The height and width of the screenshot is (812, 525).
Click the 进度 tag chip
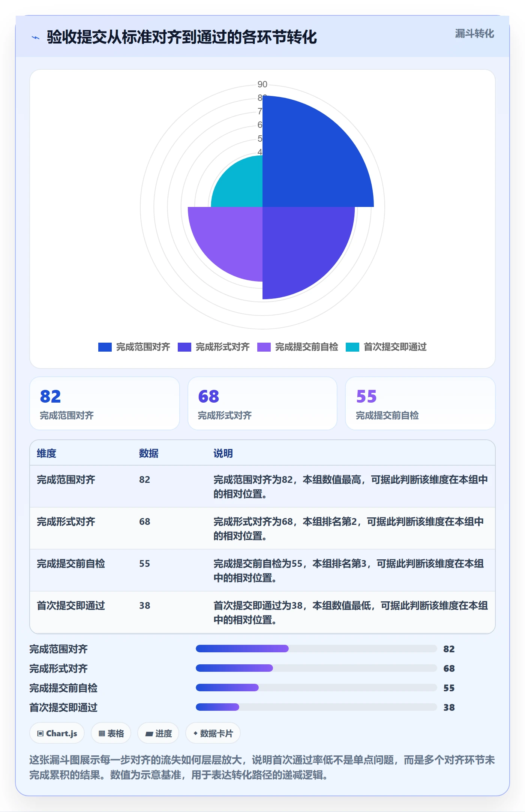point(158,733)
